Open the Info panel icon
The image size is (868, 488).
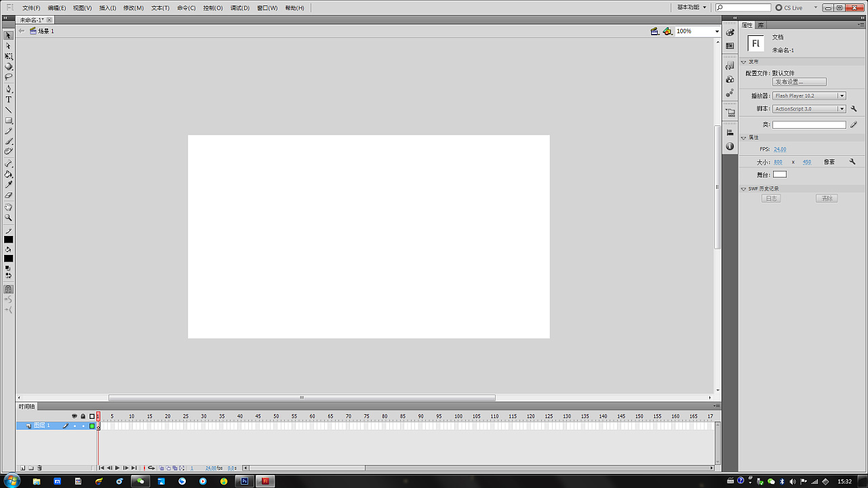(x=730, y=146)
